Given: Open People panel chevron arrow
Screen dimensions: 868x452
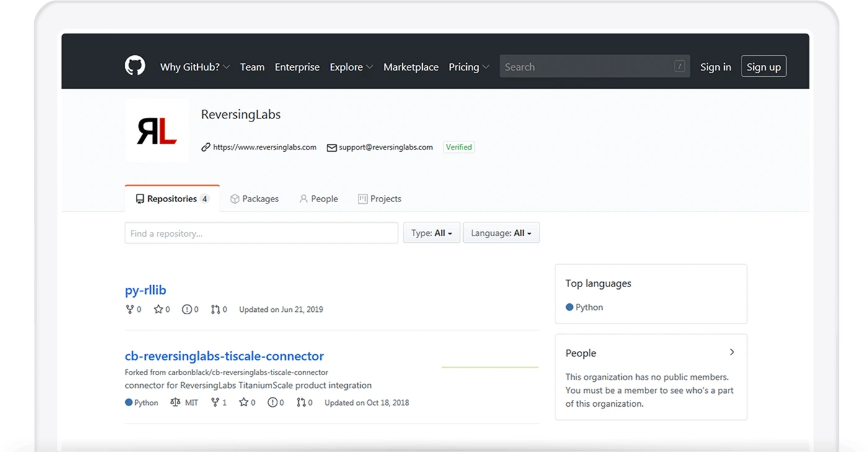Looking at the screenshot, I should click(732, 352).
